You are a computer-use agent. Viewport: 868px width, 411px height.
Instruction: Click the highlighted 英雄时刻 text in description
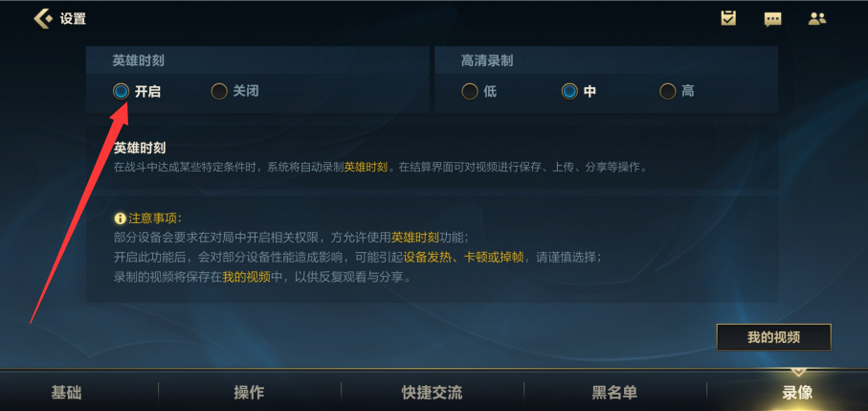click(x=366, y=167)
